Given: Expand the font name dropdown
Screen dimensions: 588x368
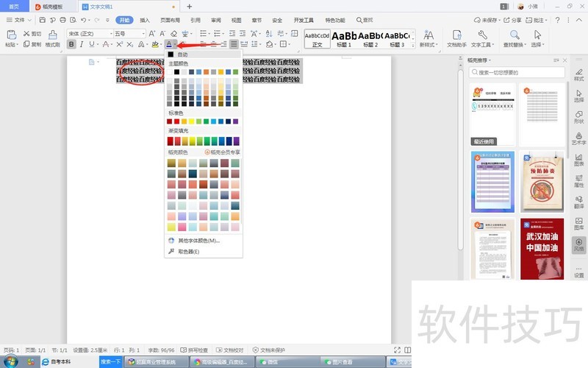Looking at the screenshot, I should coord(109,34).
